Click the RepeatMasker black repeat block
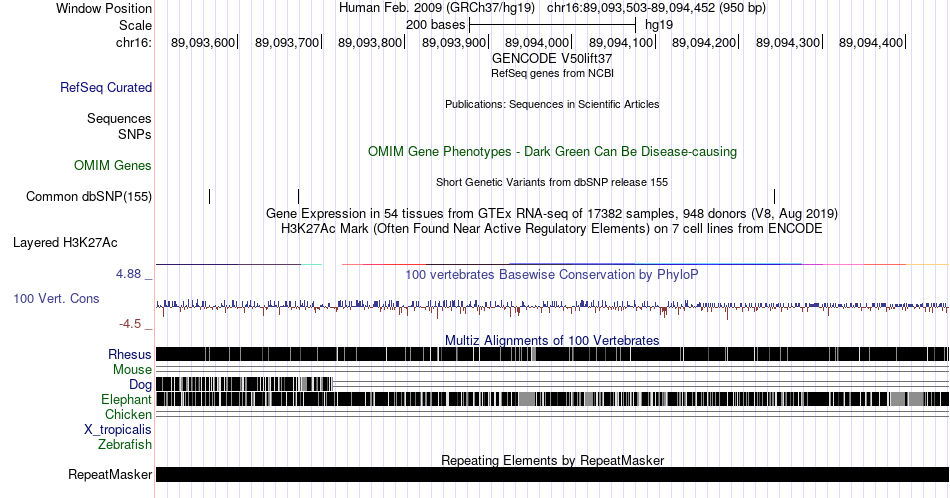The width and height of the screenshot is (950, 498). click(x=553, y=474)
